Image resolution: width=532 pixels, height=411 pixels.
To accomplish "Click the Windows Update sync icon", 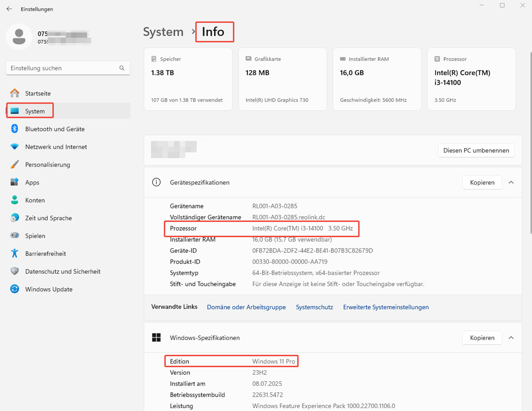I will point(15,289).
